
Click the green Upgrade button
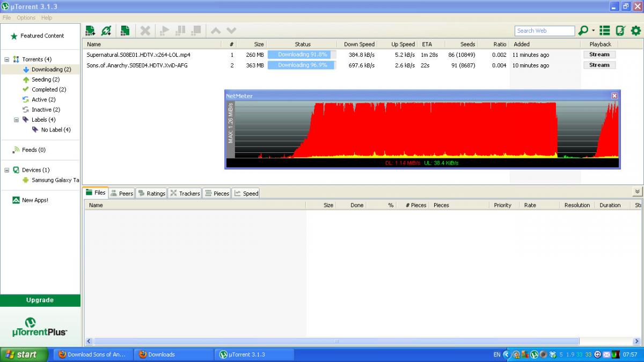40,300
